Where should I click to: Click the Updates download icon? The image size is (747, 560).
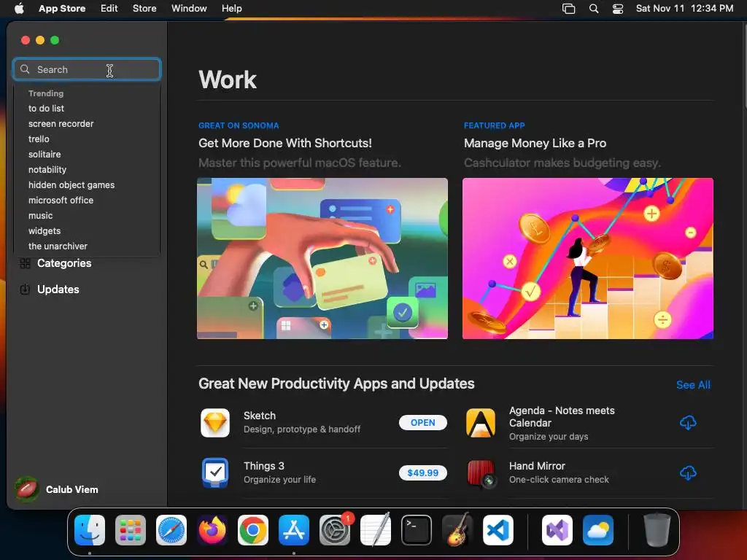pos(25,289)
